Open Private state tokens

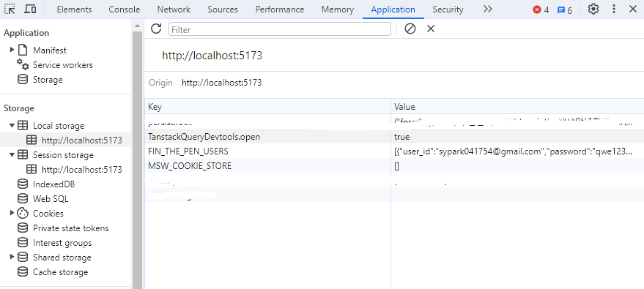[x=70, y=228]
